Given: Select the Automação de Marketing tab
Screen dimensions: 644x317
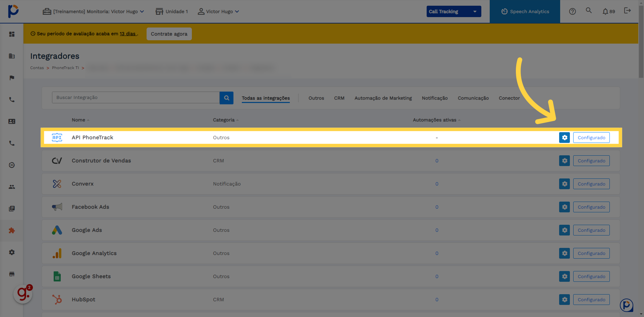Looking at the screenshot, I should 383,98.
